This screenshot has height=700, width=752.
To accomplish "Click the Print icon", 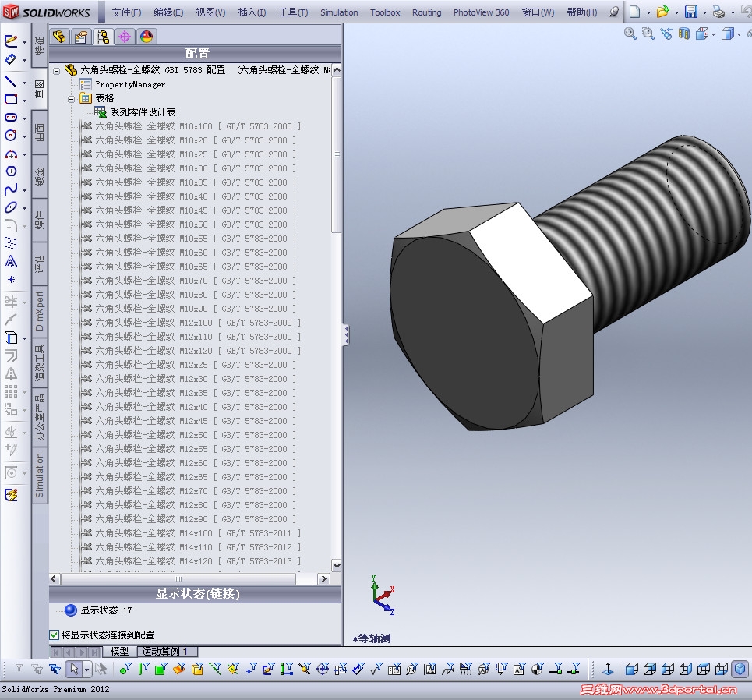I will pos(718,12).
